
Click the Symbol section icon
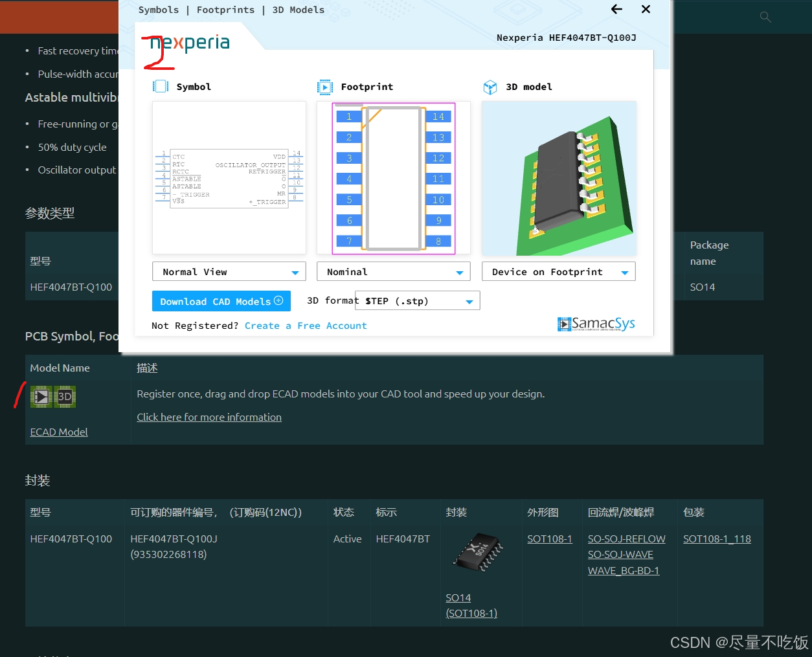coord(161,86)
